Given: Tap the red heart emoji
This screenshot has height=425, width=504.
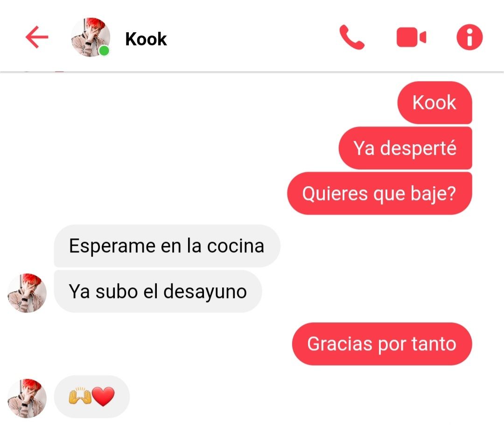Looking at the screenshot, I should coord(103,397).
